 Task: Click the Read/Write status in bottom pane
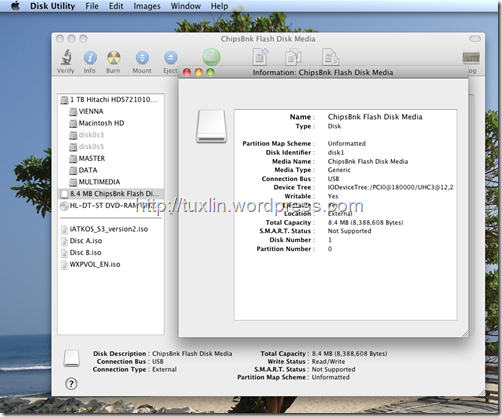pyautogui.click(x=328, y=361)
